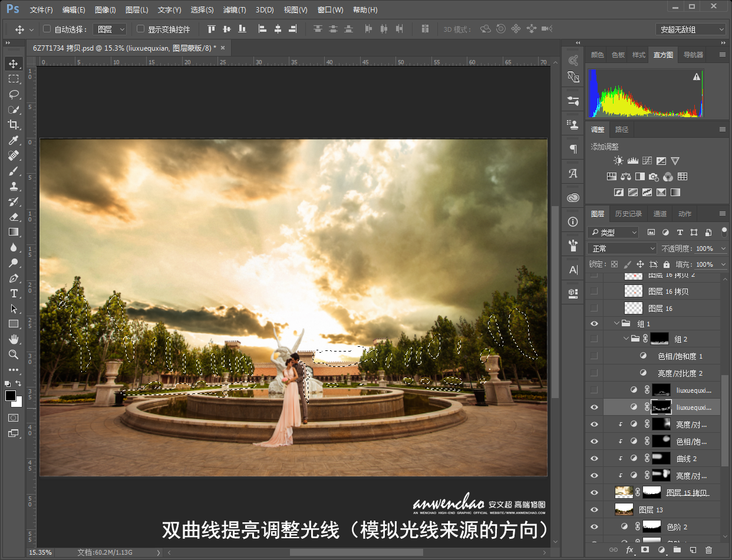Open the 正常 blend mode dropdown

click(x=622, y=248)
